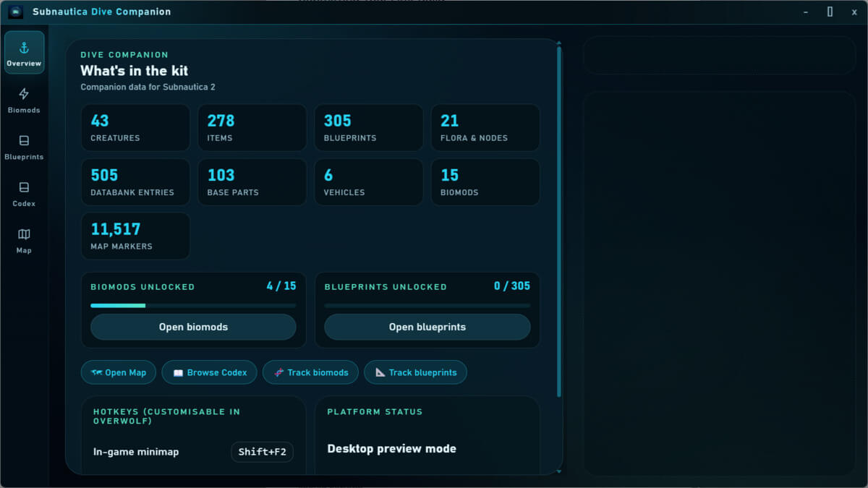This screenshot has height=488, width=868.
Task: Click the 11,517 Map Markers card
Action: click(x=135, y=236)
